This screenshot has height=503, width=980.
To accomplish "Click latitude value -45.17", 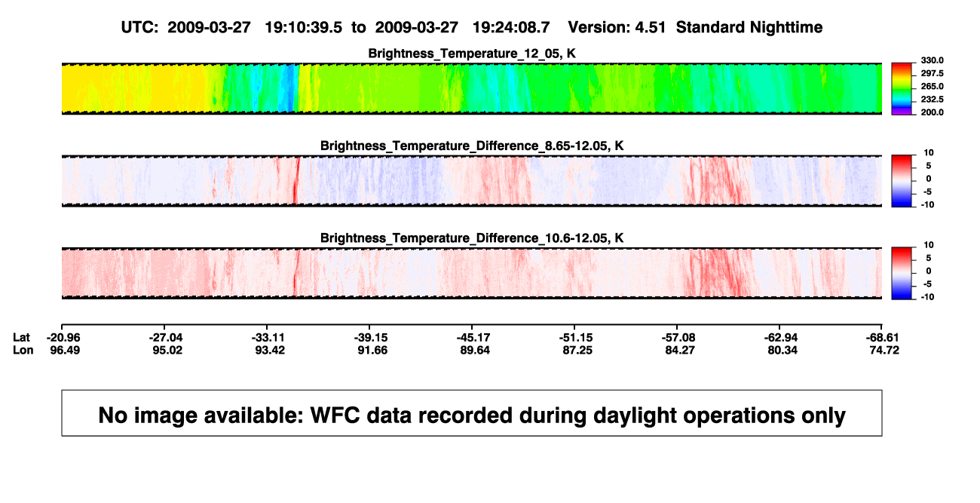I will tap(472, 336).
